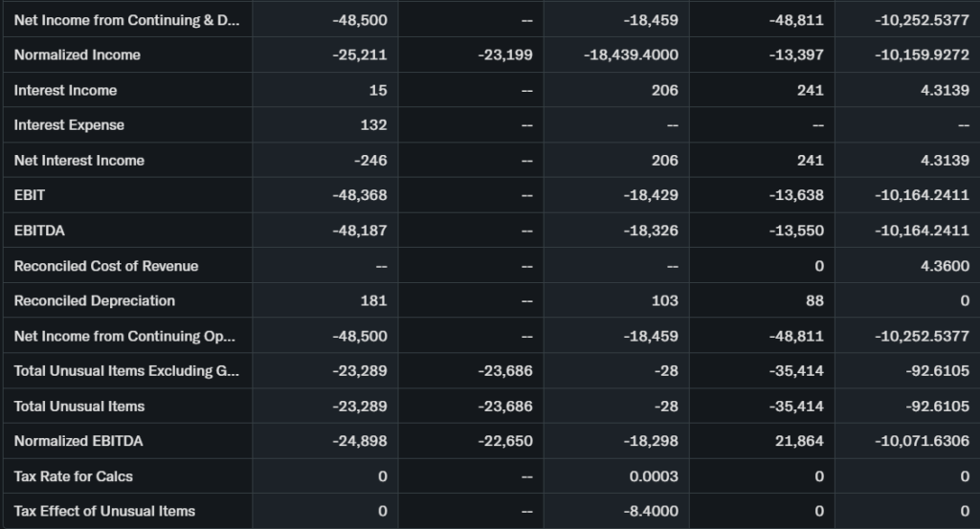Screen dimensions: 980x529
Task: Click the Tax Rate for Calcs label
Action: [x=73, y=476]
